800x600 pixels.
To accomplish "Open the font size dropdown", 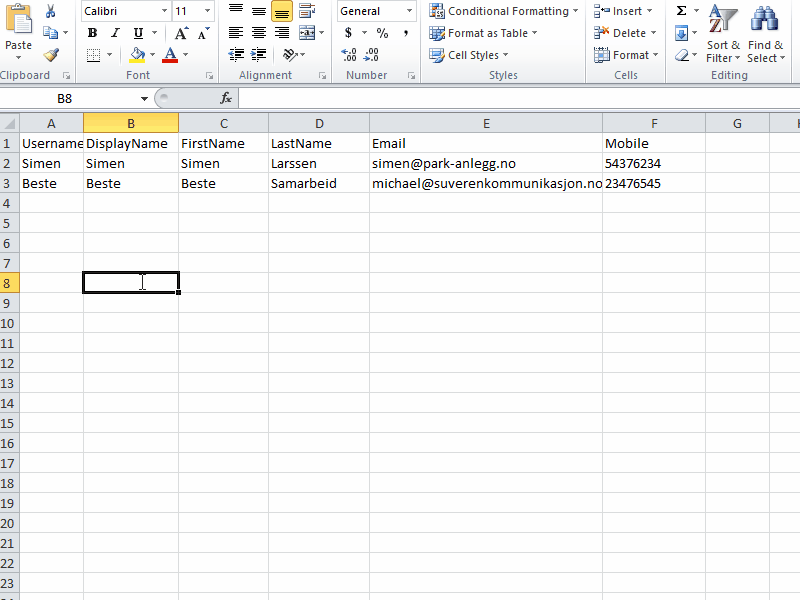I will coord(205,11).
